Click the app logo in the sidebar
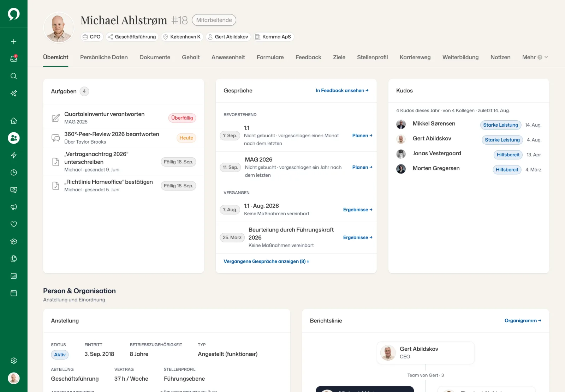Screen dimensions: 565x392 [x=14, y=14]
